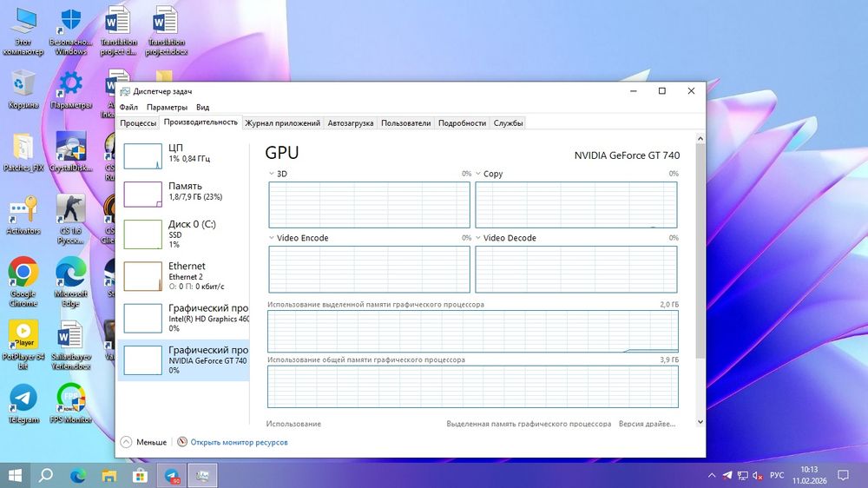Click the scrollbar down arrow
Image resolution: width=868 pixels, height=488 pixels.
700,422
